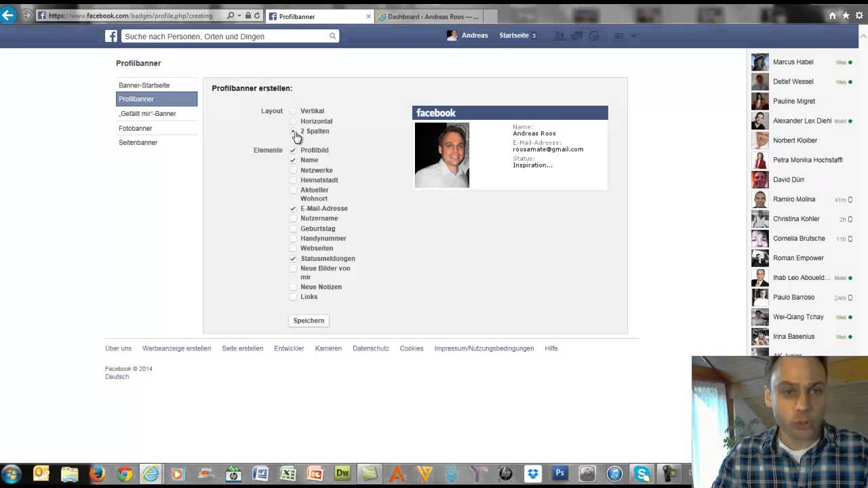Open privacy shortcuts icon in Facebook header

tap(619, 36)
